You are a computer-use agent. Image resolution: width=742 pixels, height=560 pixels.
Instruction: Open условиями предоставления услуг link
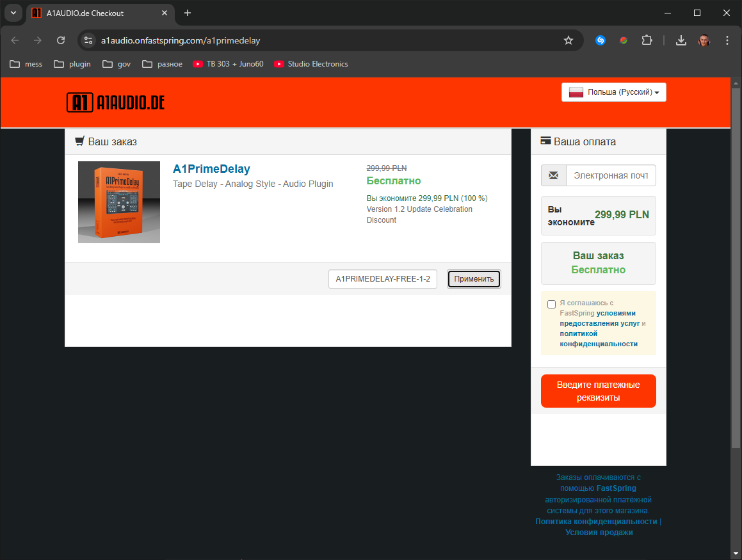click(599, 318)
